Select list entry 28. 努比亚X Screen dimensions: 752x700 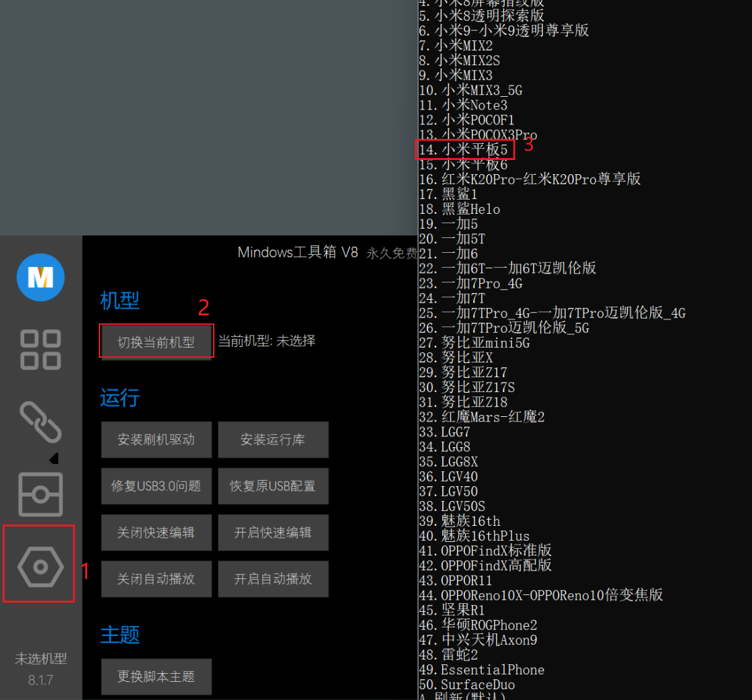click(x=456, y=358)
